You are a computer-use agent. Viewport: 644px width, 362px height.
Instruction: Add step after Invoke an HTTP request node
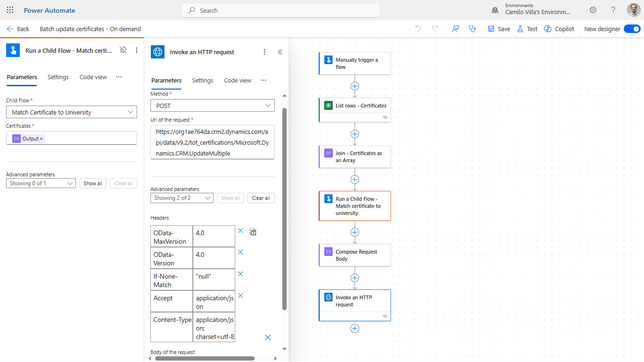click(x=355, y=329)
